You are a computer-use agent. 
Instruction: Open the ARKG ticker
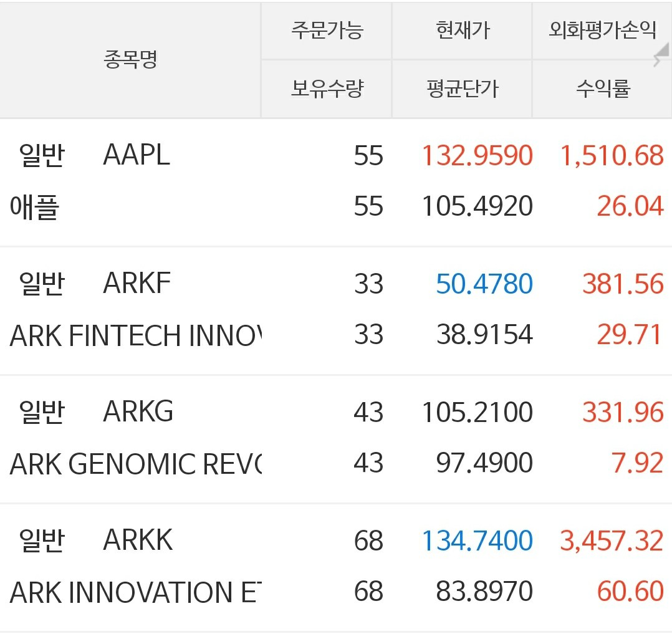pyautogui.click(x=138, y=411)
